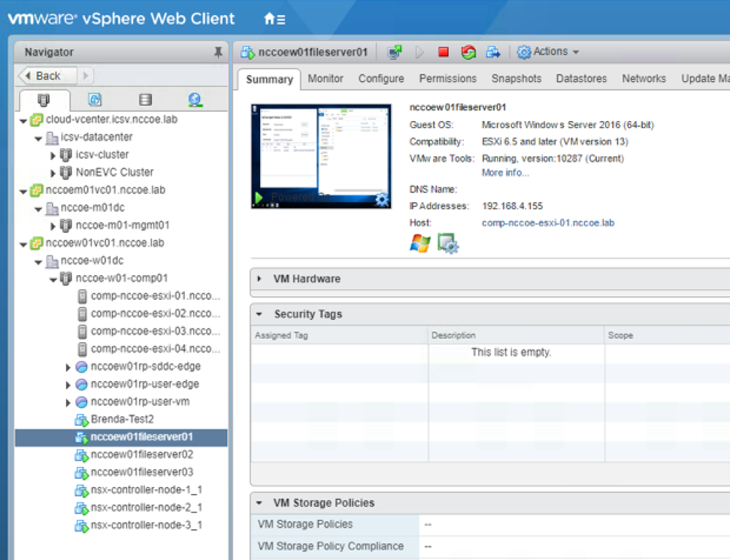Click the red power off button
This screenshot has height=560, width=730.
tap(444, 52)
